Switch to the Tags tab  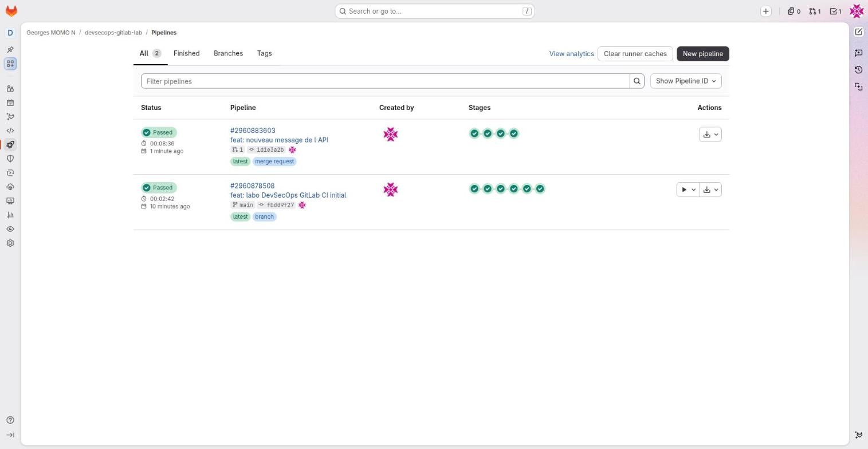264,53
